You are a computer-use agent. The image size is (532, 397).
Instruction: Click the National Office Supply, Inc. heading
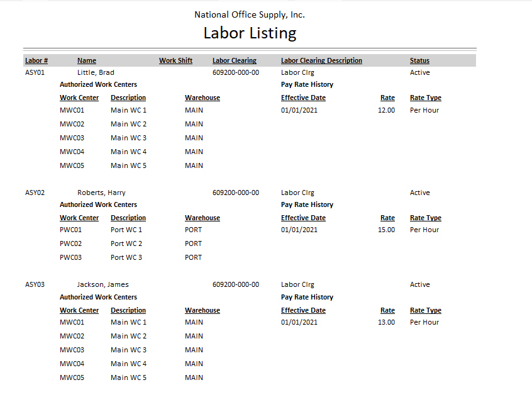click(x=250, y=14)
